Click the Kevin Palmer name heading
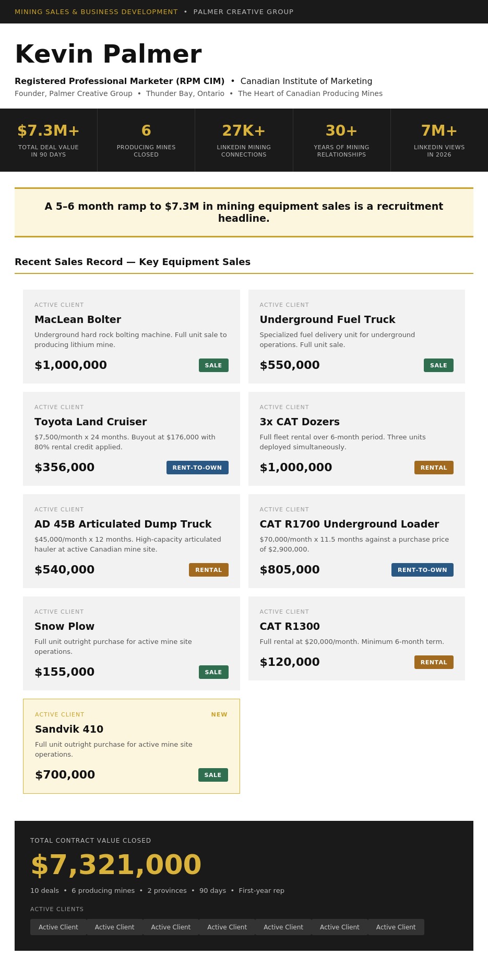488x980 pixels. (x=108, y=54)
